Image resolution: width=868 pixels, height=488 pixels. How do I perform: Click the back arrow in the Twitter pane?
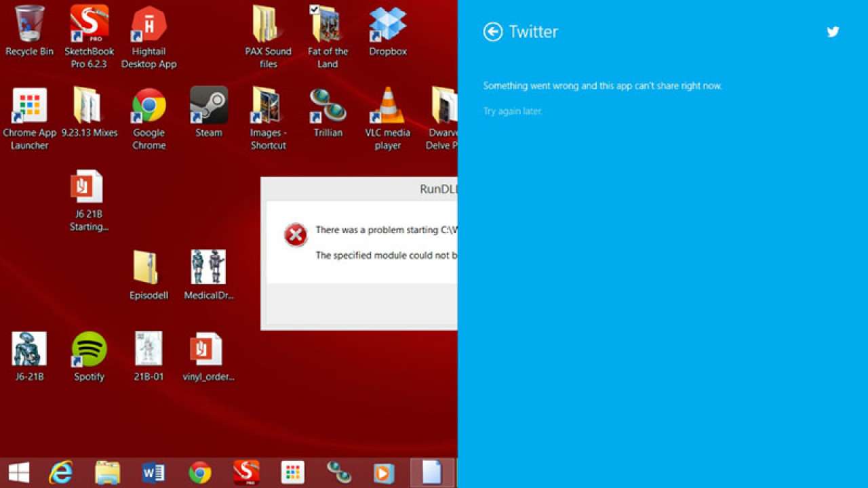point(493,32)
